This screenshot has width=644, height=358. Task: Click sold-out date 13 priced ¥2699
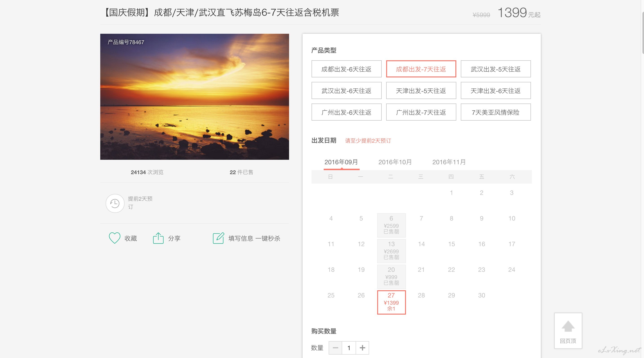click(391, 251)
